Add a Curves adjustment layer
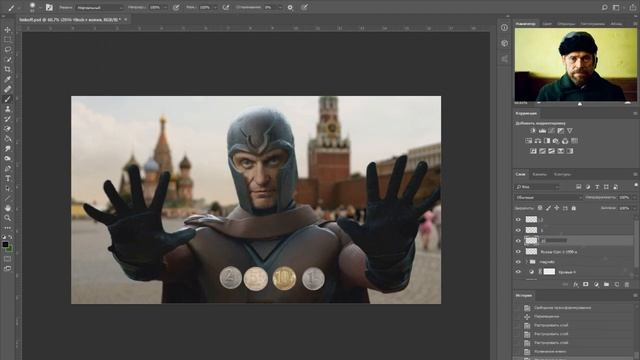 551,131
